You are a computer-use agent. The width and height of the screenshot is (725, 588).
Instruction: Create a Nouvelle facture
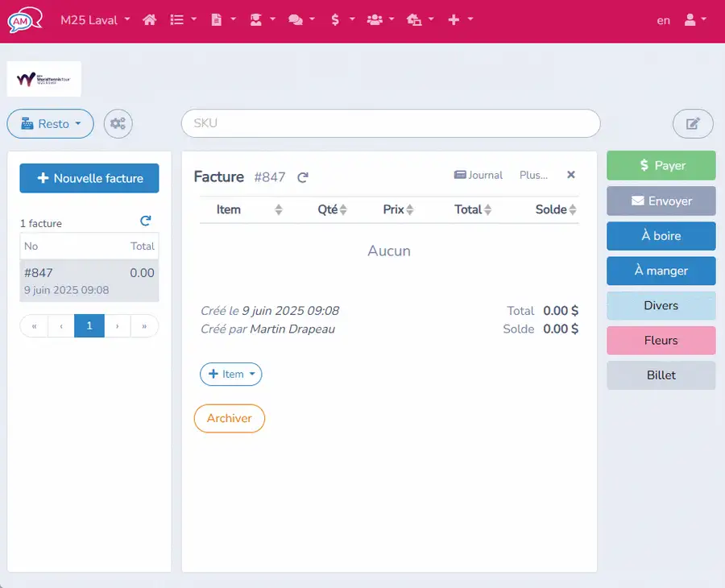pyautogui.click(x=89, y=178)
